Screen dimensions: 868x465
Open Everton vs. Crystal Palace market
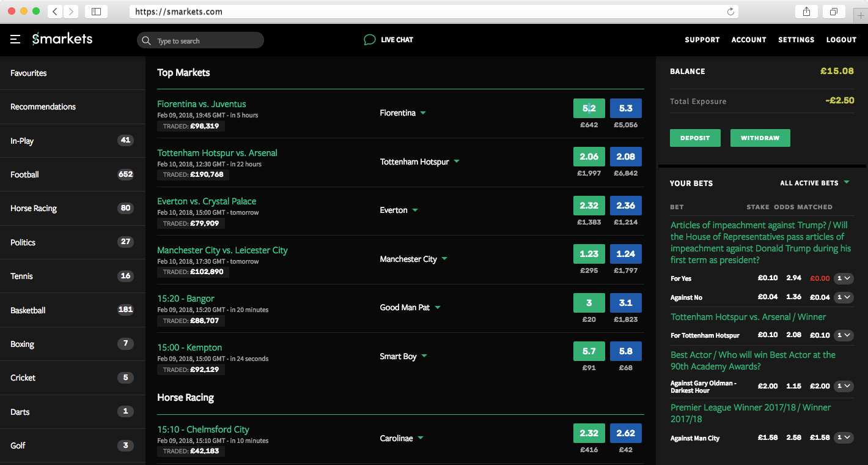click(x=207, y=201)
